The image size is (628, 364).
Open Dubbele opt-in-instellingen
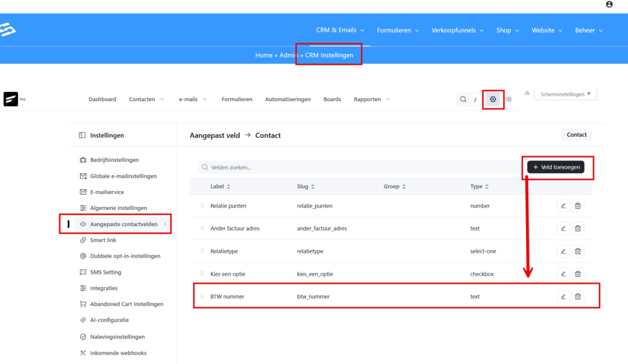[125, 256]
